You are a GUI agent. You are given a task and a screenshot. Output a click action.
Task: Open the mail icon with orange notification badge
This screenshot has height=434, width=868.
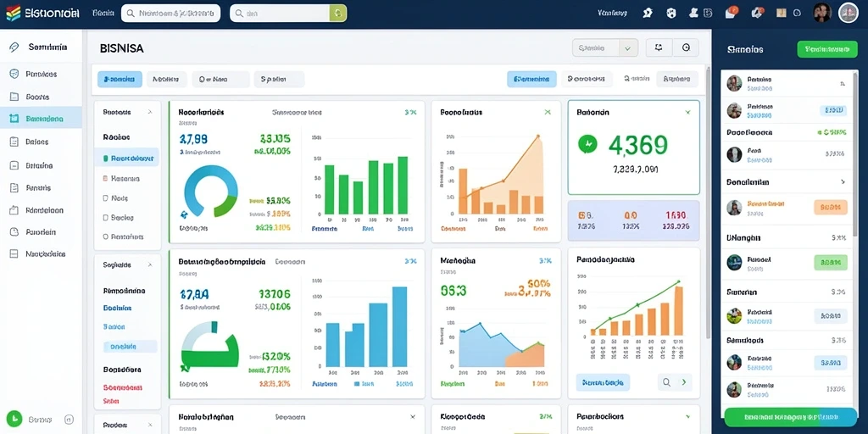[x=731, y=13]
